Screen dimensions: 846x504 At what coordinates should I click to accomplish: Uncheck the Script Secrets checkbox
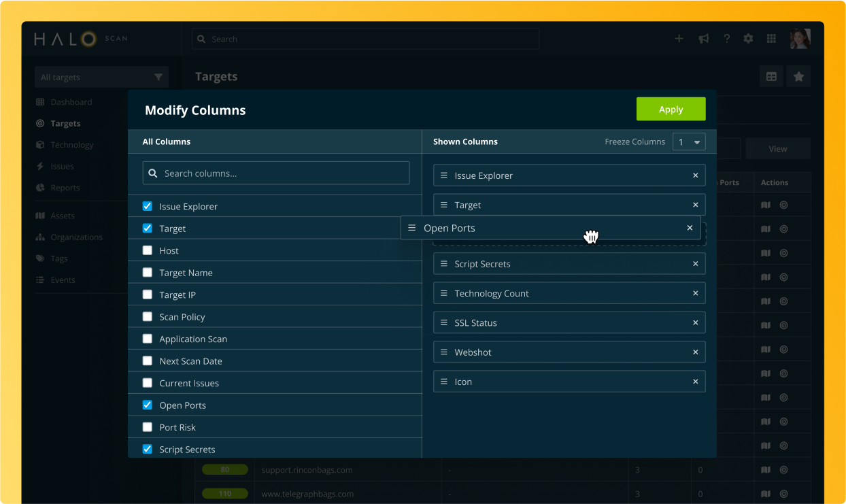(x=147, y=449)
